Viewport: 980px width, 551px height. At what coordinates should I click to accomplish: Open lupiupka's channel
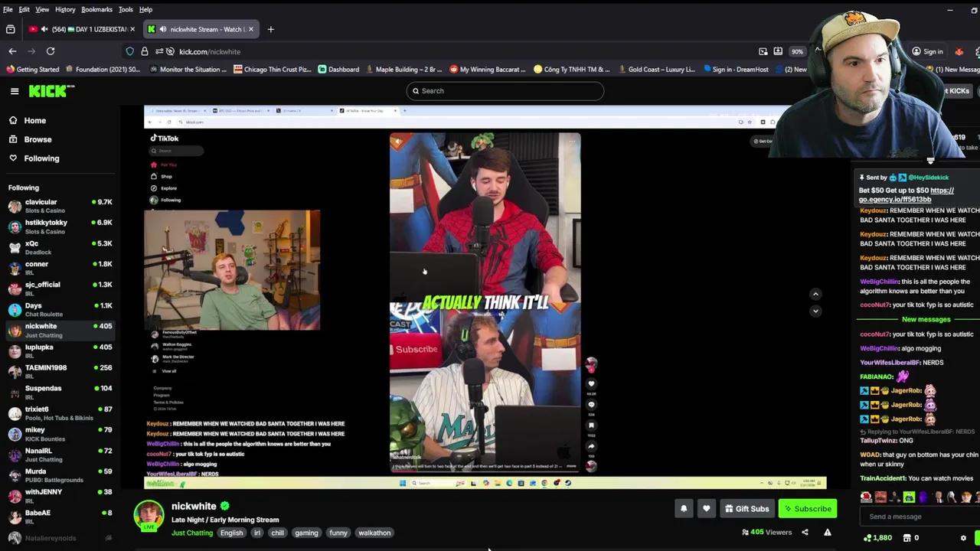coord(60,350)
